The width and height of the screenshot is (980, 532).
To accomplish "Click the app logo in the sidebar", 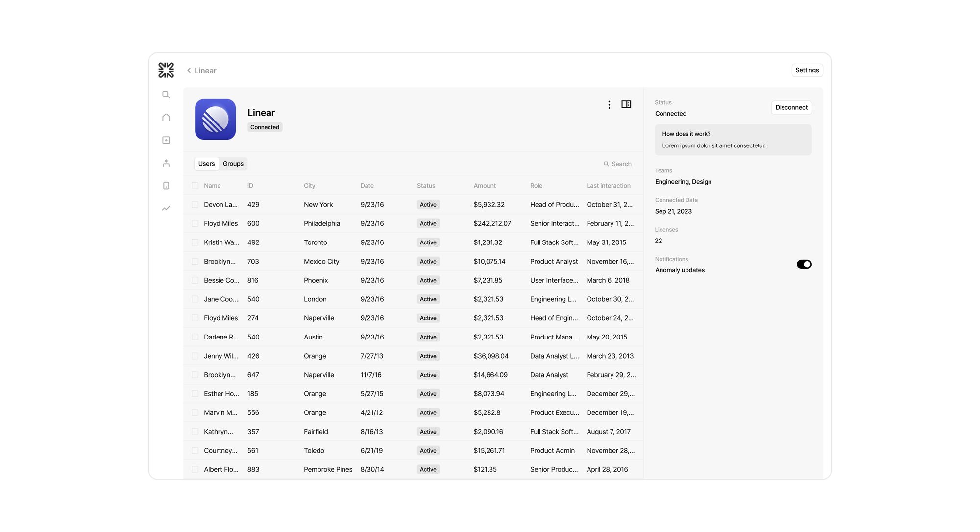I will [x=166, y=70].
